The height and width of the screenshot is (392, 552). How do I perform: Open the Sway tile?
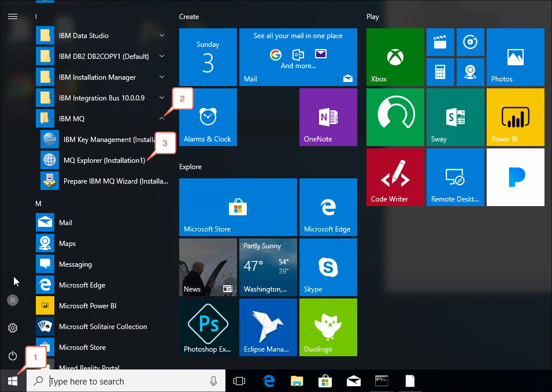[x=455, y=117]
